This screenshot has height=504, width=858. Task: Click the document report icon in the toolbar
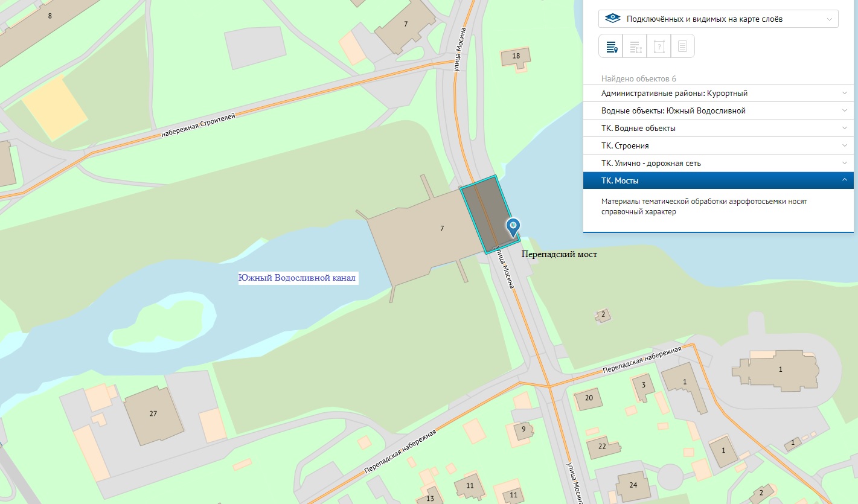coord(682,46)
